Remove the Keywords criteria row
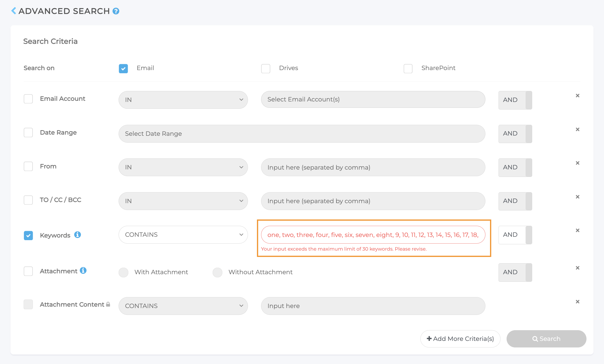The height and width of the screenshot is (364, 604). click(x=577, y=230)
